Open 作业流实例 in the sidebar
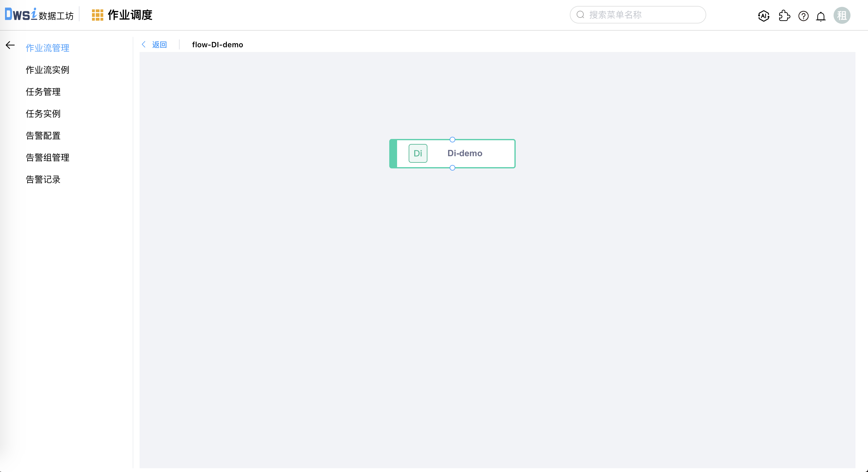This screenshot has height=472, width=868. tap(48, 70)
